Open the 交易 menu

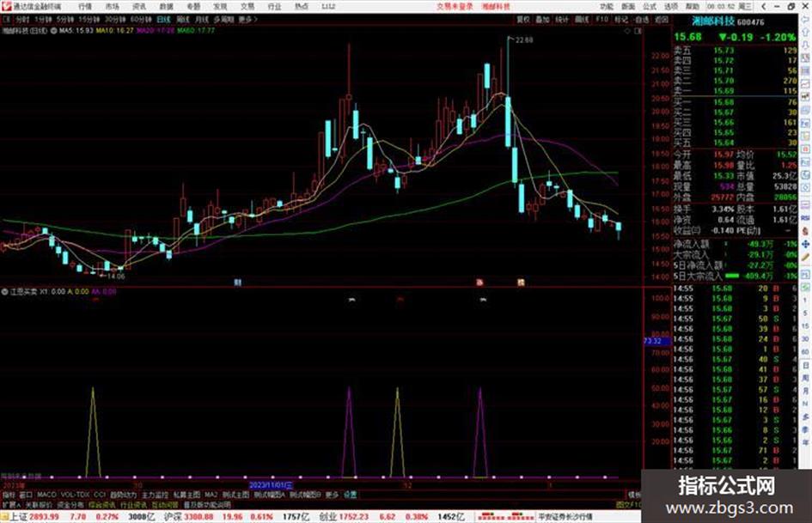pyautogui.click(x=247, y=6)
